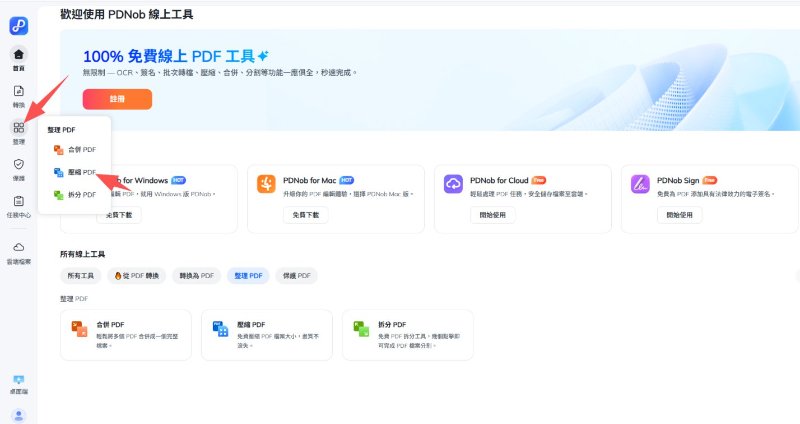
Task: Switch to the 轉換為 PDF filter tab
Action: click(x=196, y=275)
